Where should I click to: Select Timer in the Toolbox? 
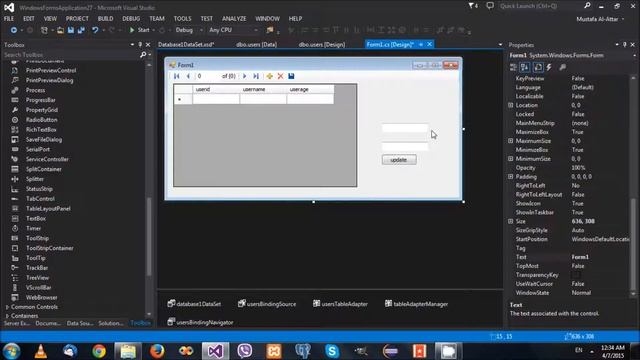[33, 228]
